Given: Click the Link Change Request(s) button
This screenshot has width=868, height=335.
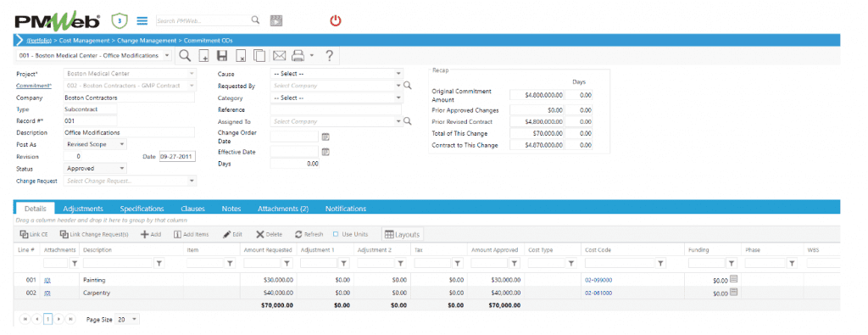Looking at the screenshot, I should [94, 234].
